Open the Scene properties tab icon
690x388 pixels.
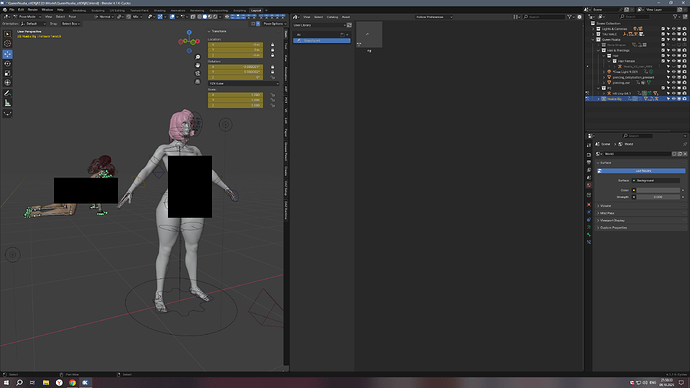589,178
